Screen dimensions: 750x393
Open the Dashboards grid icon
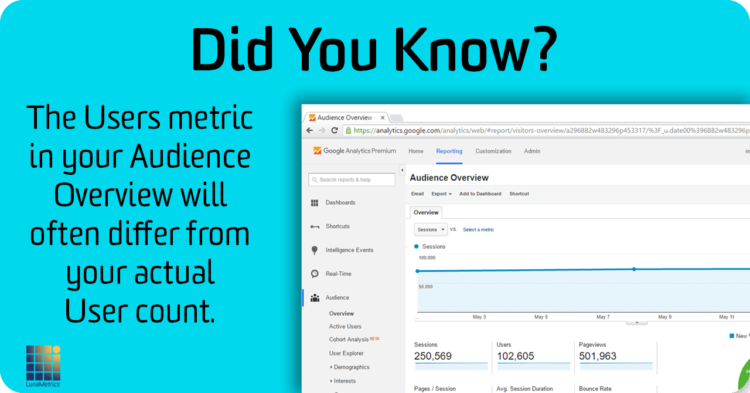point(314,203)
